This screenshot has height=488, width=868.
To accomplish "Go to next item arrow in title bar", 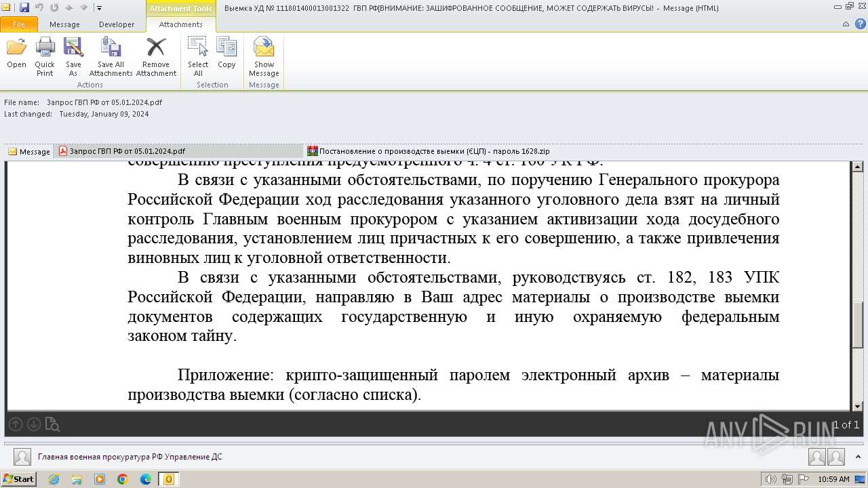I will [83, 7].
